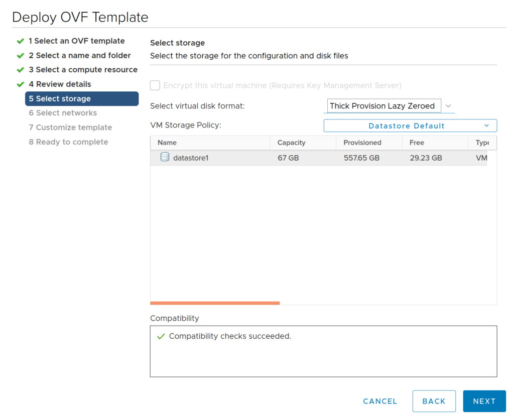Select the datastore1 row name
The image size is (514, 420).
click(191, 158)
